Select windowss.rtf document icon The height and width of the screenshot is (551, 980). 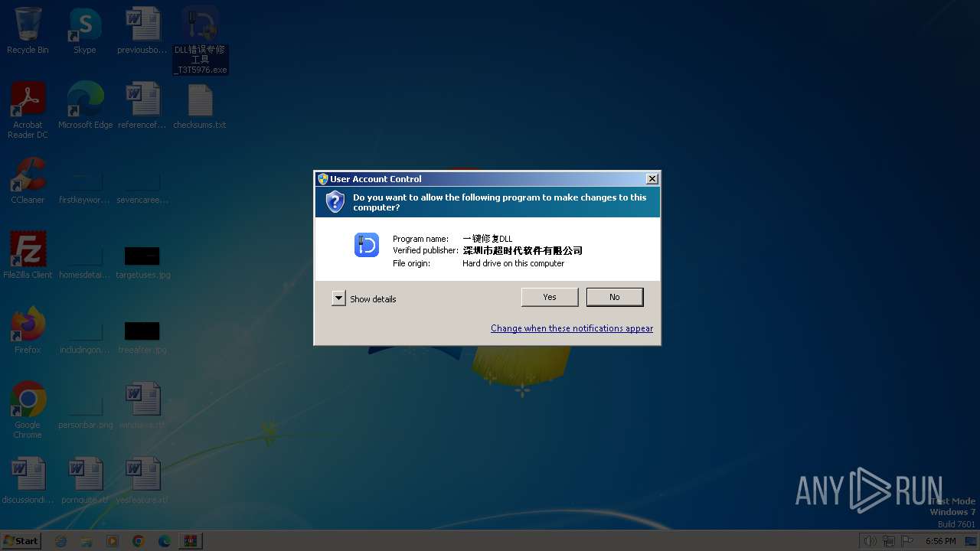tap(142, 405)
